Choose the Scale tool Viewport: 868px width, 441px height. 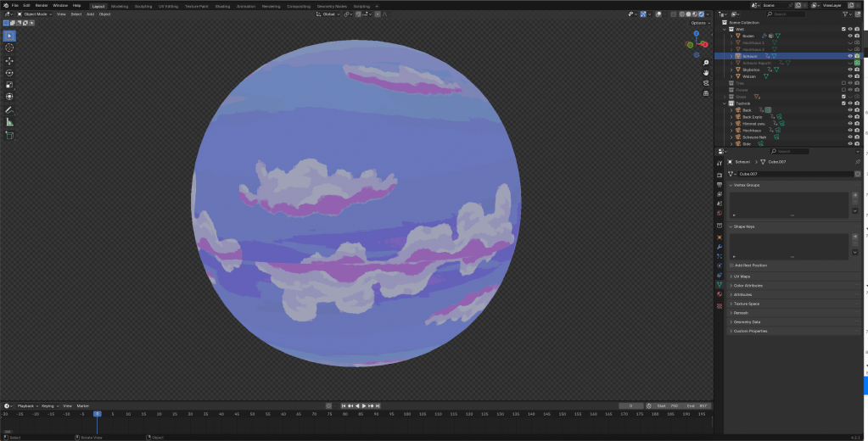coord(9,85)
